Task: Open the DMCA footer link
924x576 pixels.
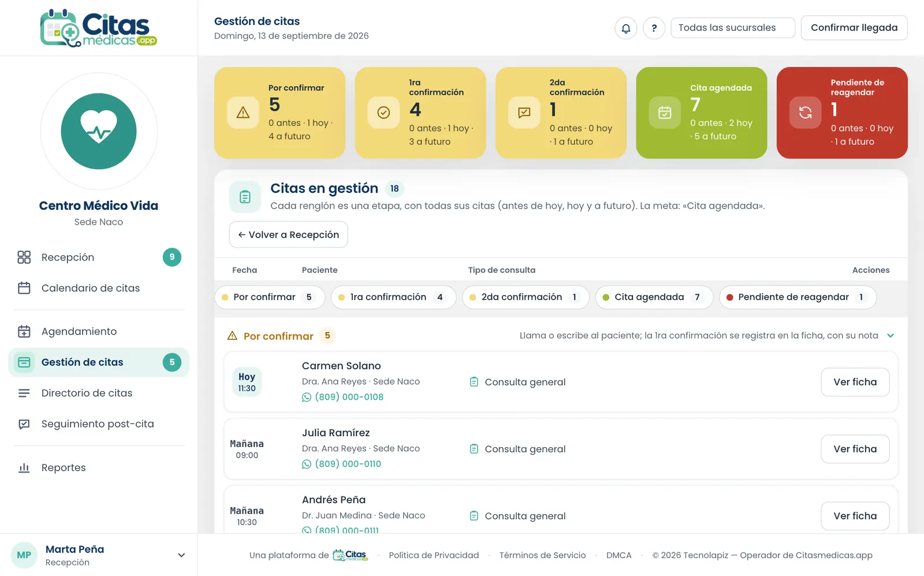Action: 619,555
